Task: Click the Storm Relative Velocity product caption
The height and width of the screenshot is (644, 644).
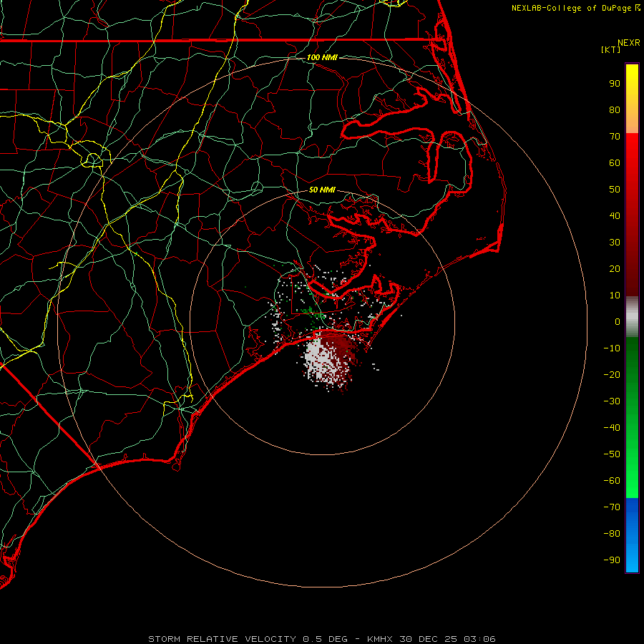Action: pos(322,639)
